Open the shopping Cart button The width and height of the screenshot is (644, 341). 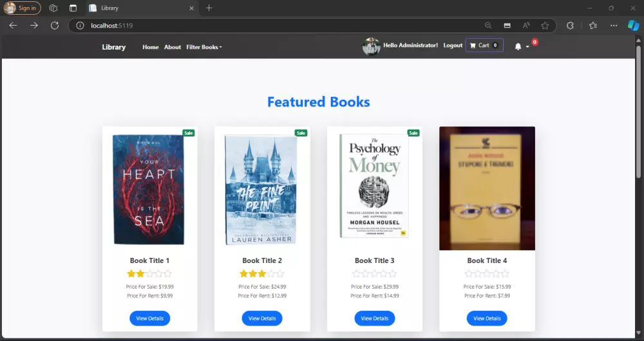point(484,45)
